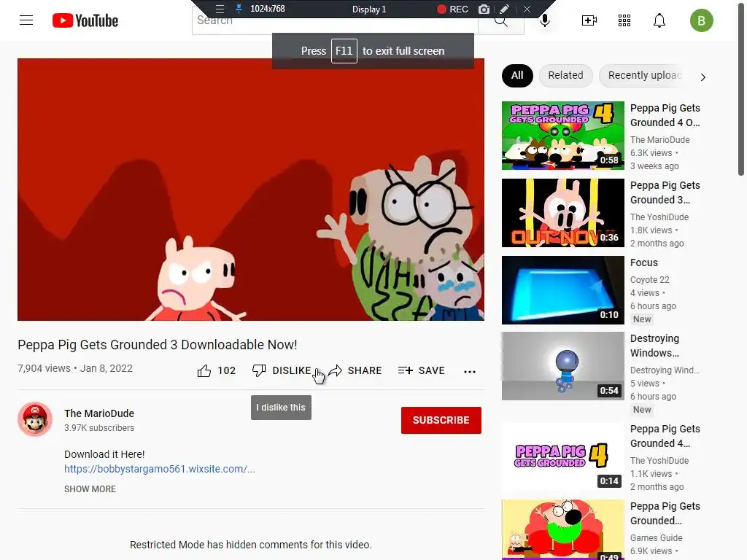Click the '1024x768' resolution label
747x560 pixels.
267,9
